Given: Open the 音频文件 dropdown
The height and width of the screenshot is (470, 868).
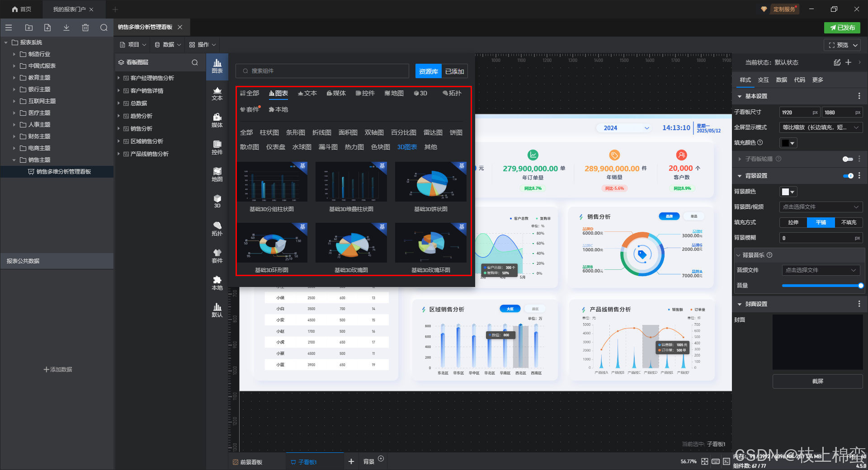Looking at the screenshot, I should click(821, 270).
